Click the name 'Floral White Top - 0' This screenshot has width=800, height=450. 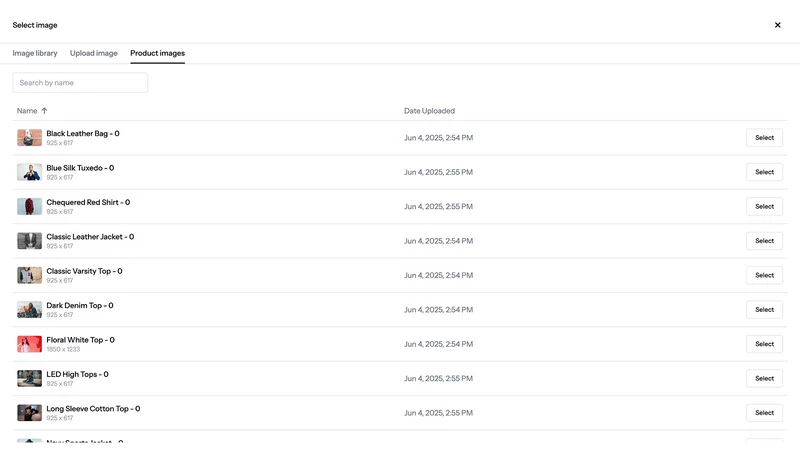pos(81,340)
